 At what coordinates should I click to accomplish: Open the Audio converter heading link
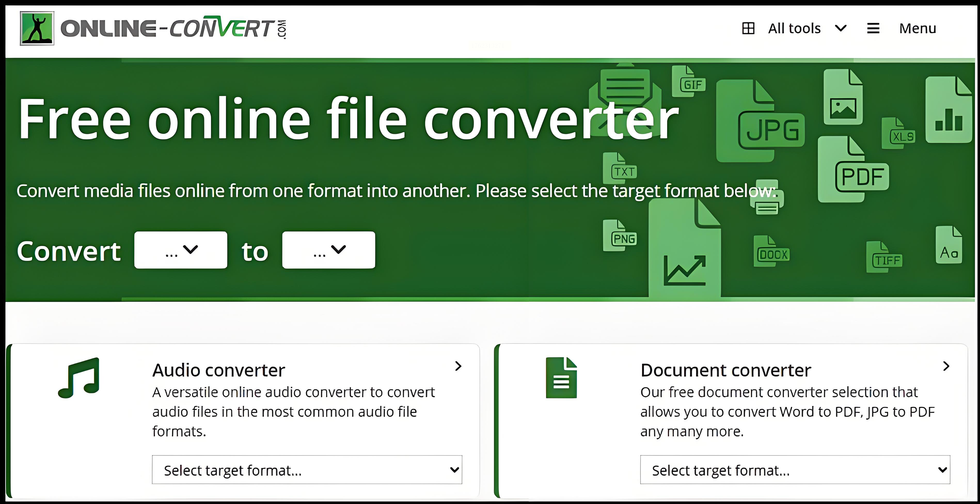click(x=218, y=370)
